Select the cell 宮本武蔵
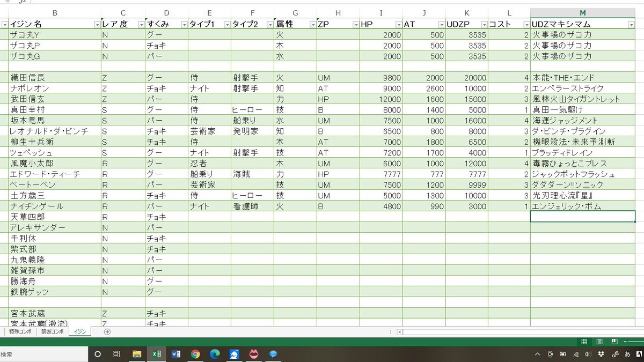Image resolution: width=644 pixels, height=362 pixels. (x=54, y=314)
